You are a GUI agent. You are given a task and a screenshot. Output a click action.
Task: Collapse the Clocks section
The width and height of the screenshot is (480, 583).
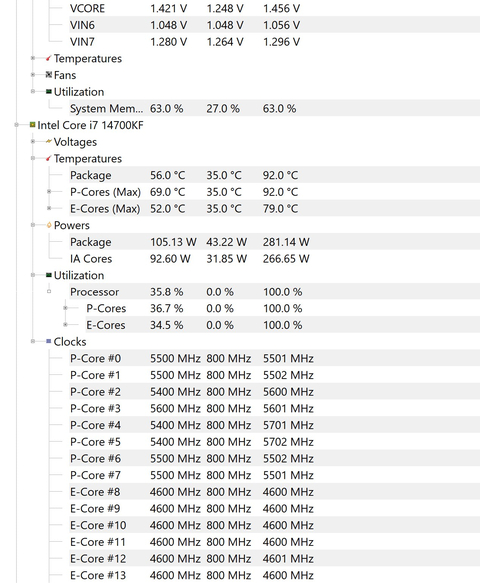(x=33, y=341)
